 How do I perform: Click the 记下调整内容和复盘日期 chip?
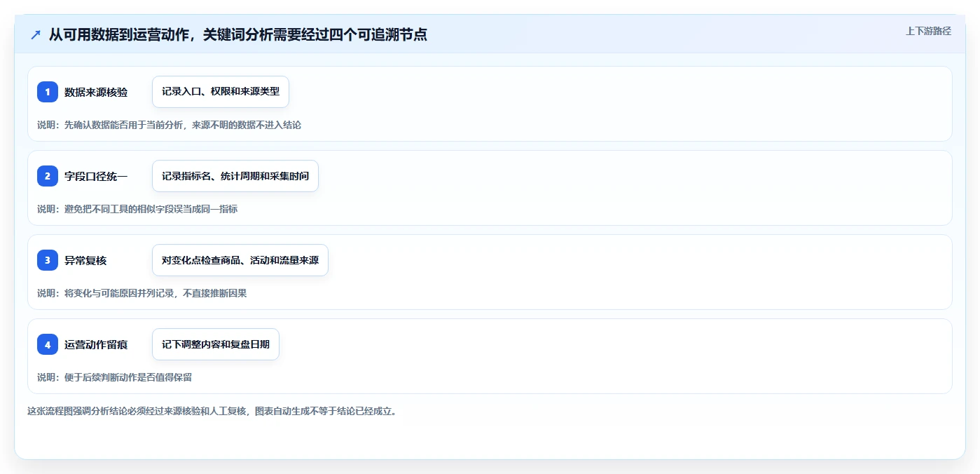tap(216, 344)
